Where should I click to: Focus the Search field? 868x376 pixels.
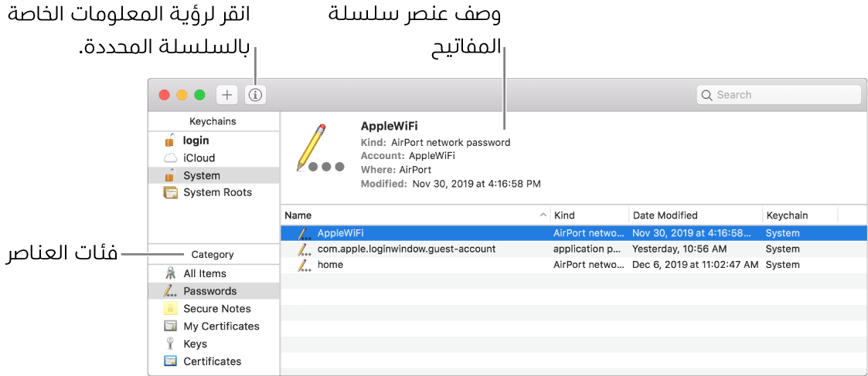pyautogui.click(x=779, y=94)
